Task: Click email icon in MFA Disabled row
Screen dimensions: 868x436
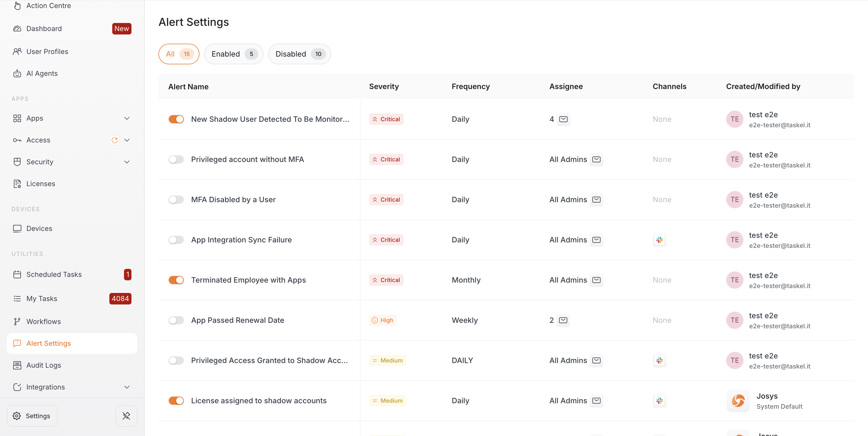Action: pos(596,200)
